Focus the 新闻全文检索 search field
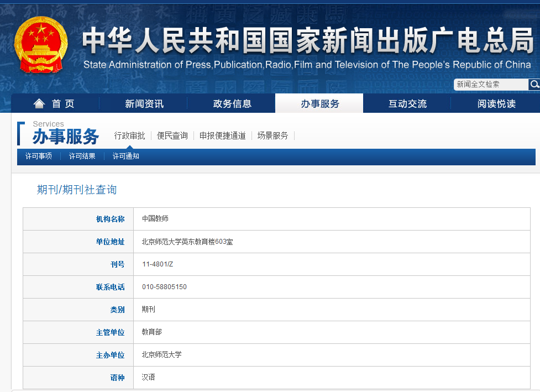Screen dimensions: 540x392 pos(491,85)
